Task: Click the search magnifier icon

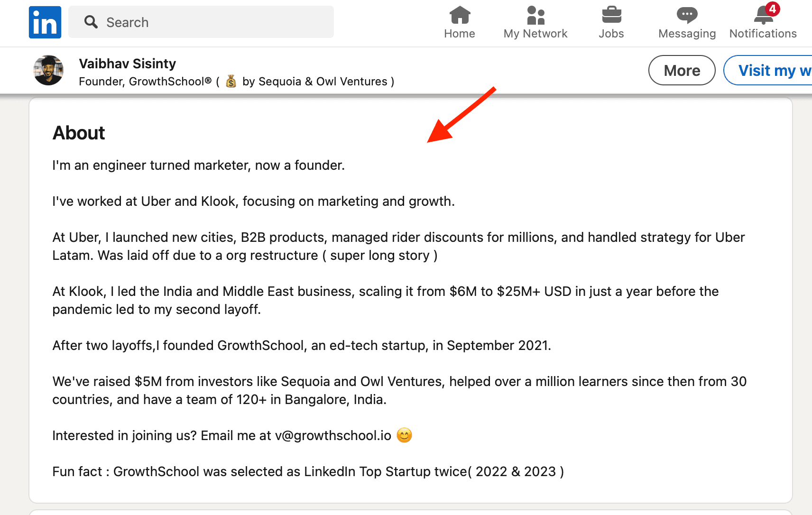Action: 91,22
